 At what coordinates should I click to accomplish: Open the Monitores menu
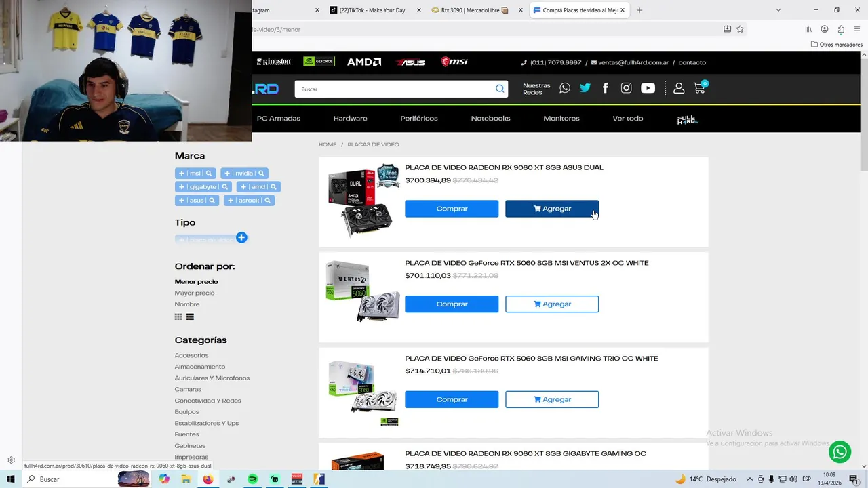pyautogui.click(x=561, y=119)
